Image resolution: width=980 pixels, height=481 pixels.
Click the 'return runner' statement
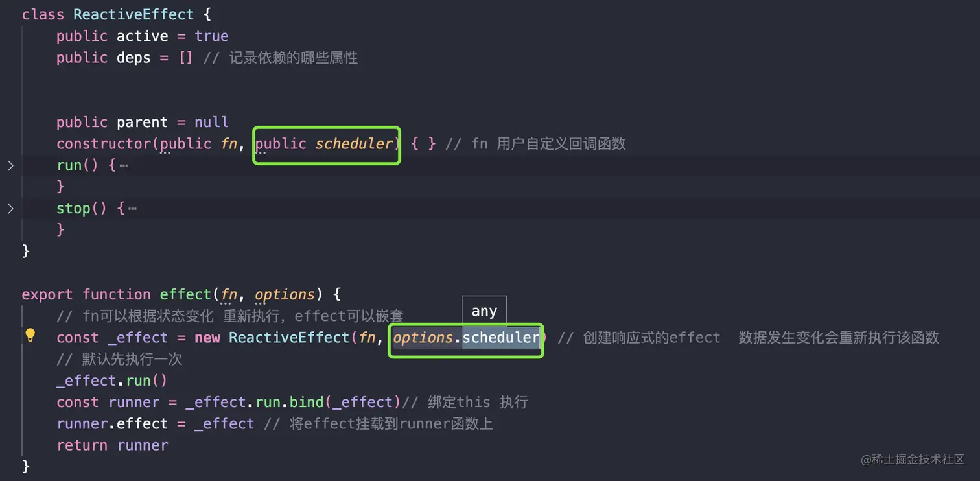click(x=112, y=445)
